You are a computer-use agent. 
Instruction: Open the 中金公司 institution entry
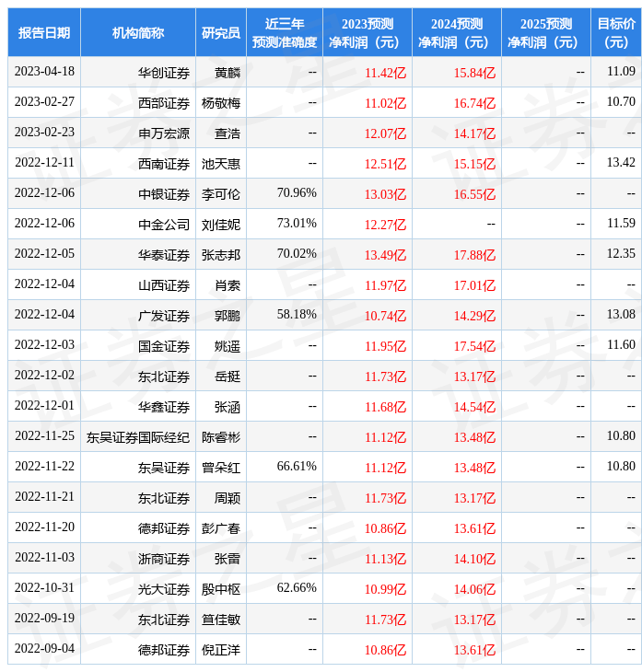click(164, 224)
